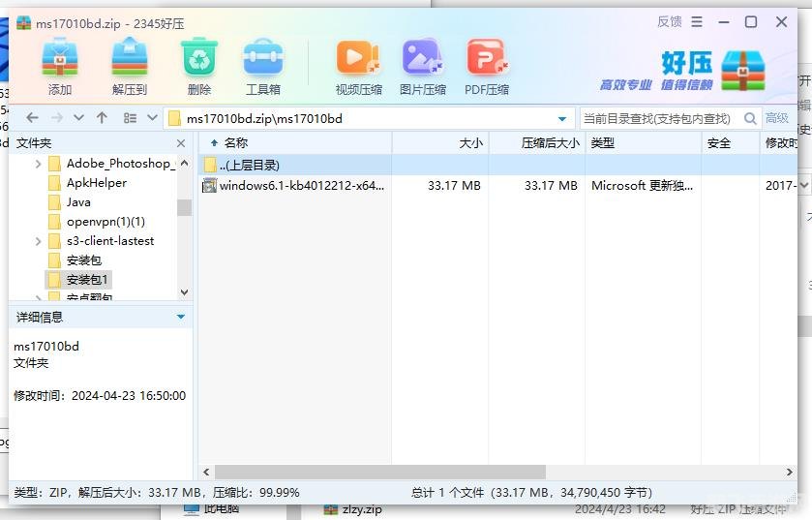Expand the address path dropdown
The width and height of the screenshot is (812, 520).
[562, 118]
